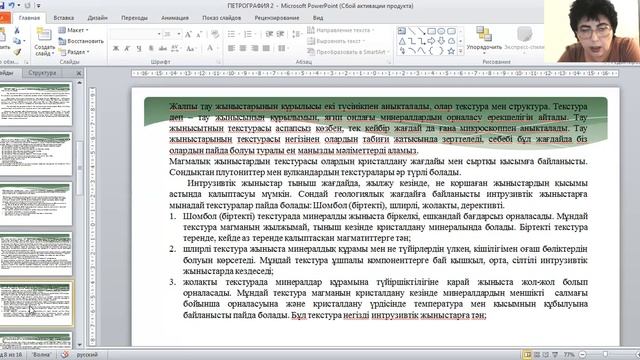Select the right block arrow shape
The width and height of the screenshot is (640, 360).
(x=431, y=41)
